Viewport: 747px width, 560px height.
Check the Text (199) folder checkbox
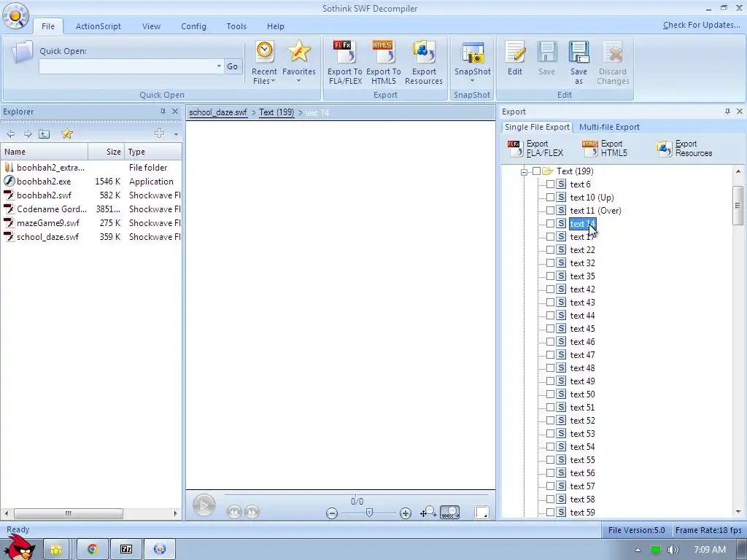536,171
